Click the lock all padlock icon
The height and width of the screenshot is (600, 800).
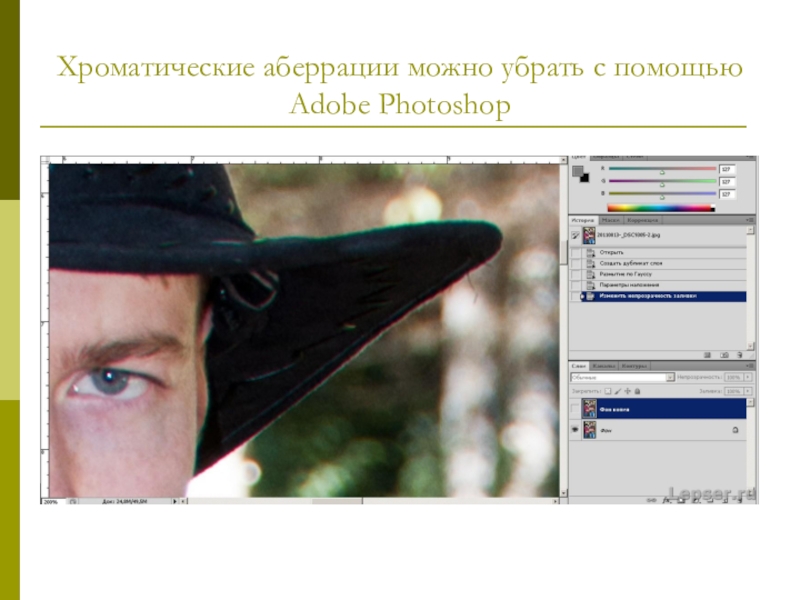(x=637, y=390)
